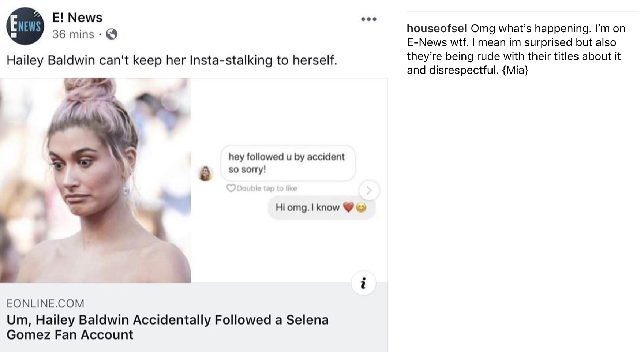Click the globe public audience icon
The height and width of the screenshot is (352, 644).
click(112, 34)
